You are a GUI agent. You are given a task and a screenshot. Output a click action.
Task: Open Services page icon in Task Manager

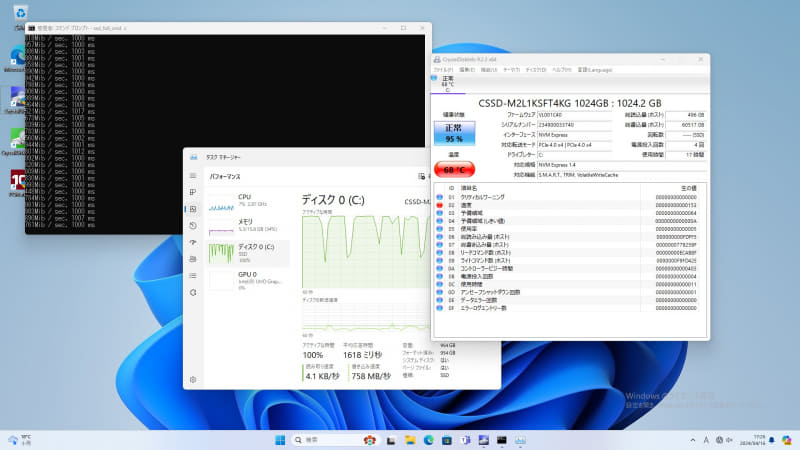click(193, 292)
